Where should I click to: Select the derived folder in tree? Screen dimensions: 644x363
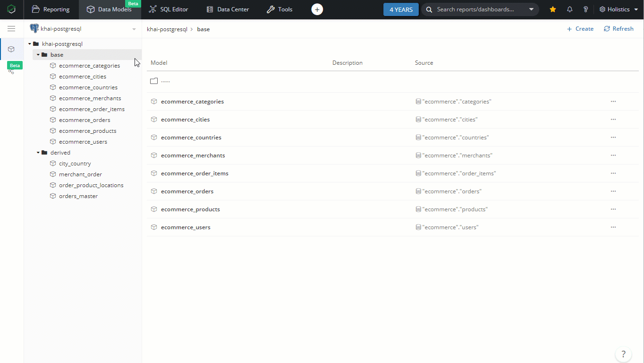point(60,153)
